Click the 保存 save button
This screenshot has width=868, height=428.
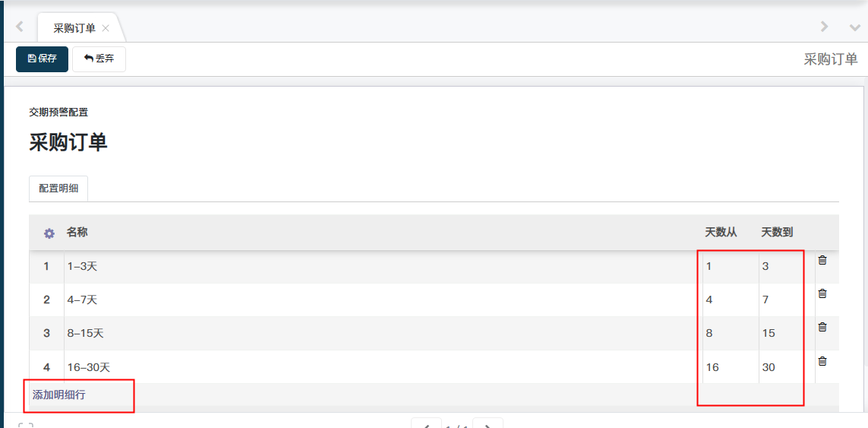[42, 59]
